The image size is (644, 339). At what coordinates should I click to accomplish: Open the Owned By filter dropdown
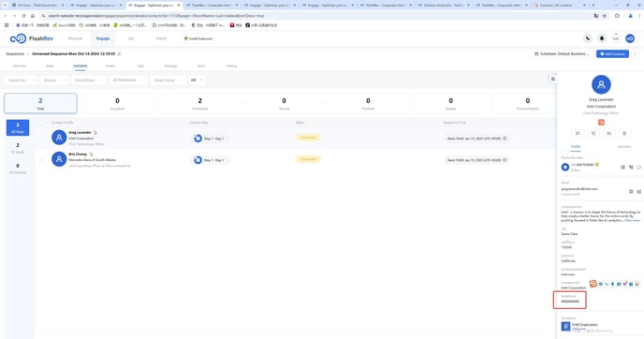pos(21,81)
